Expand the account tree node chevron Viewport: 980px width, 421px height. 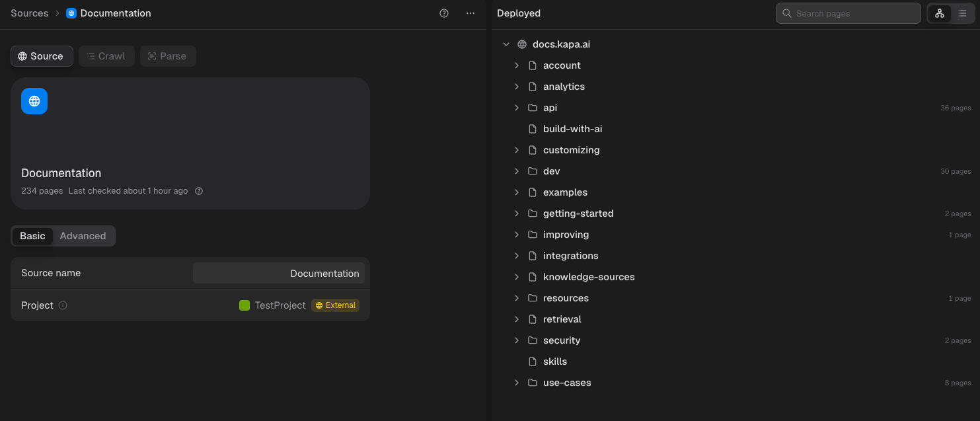tap(517, 65)
